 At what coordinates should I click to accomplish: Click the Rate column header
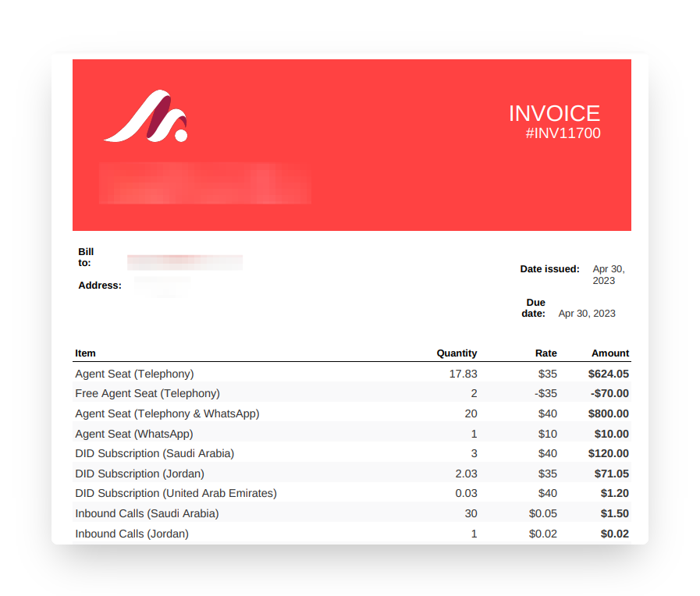coord(545,353)
